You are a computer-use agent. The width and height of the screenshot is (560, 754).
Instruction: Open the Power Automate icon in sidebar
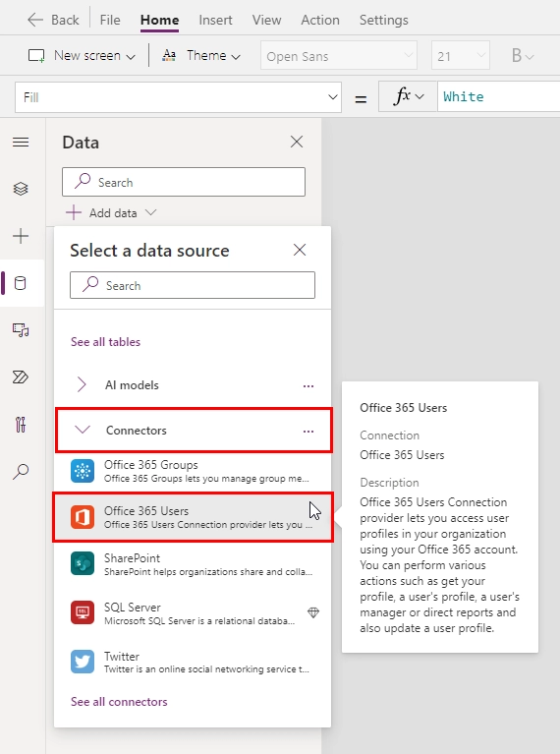tap(21, 377)
